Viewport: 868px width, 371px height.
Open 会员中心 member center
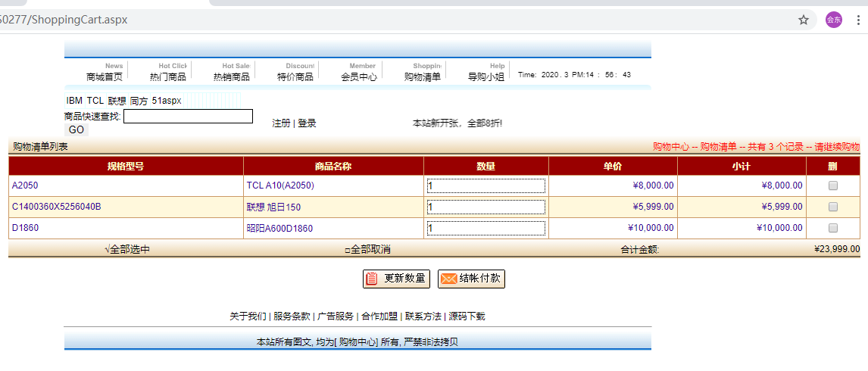359,77
